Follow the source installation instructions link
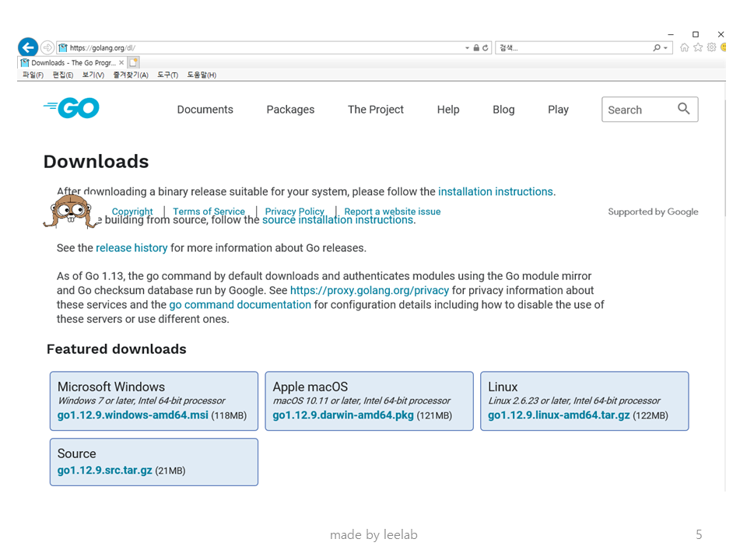This screenshot has width=747, height=560. pos(338,220)
